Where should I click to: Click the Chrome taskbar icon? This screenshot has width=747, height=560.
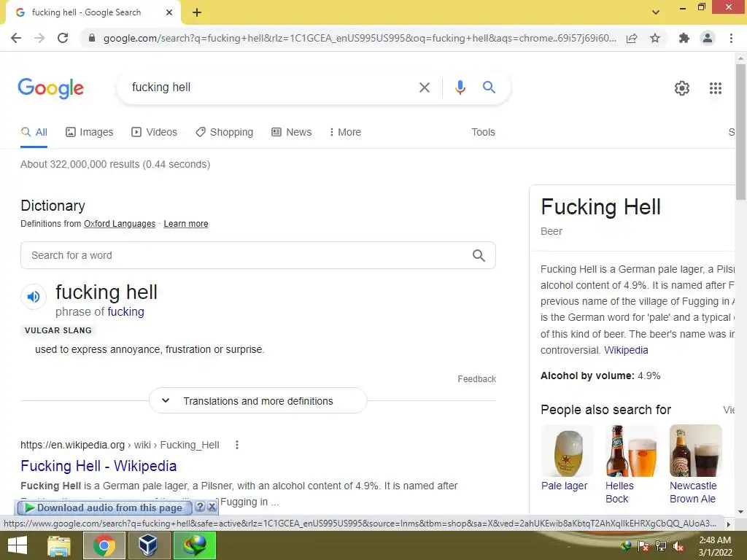point(104,545)
